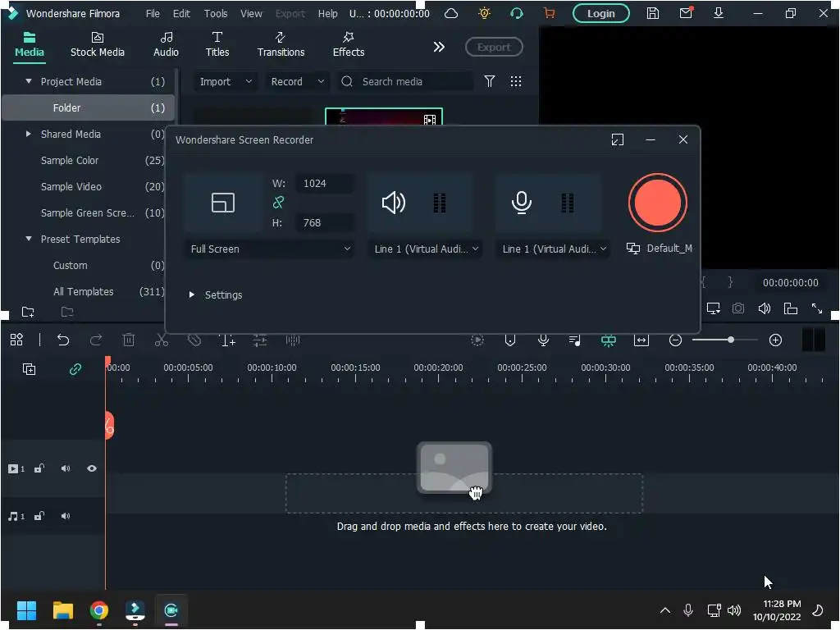
Task: Click the download icon in title bar
Action: (719, 13)
